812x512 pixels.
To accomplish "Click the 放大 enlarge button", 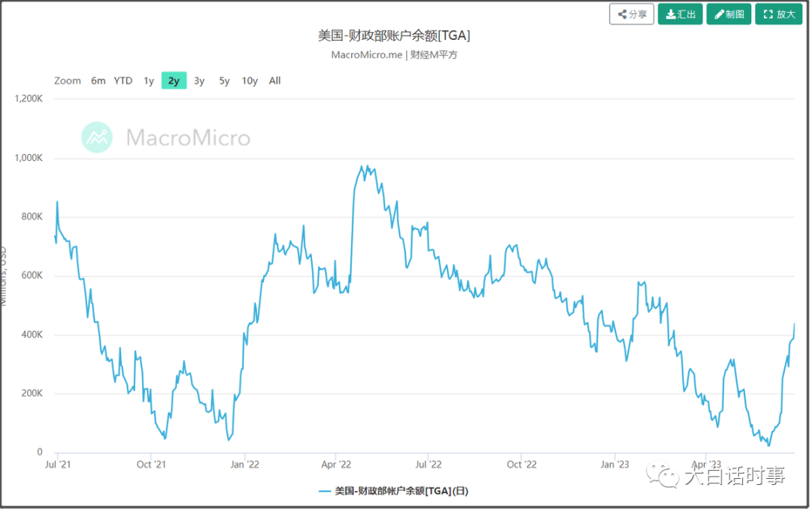I will click(779, 14).
